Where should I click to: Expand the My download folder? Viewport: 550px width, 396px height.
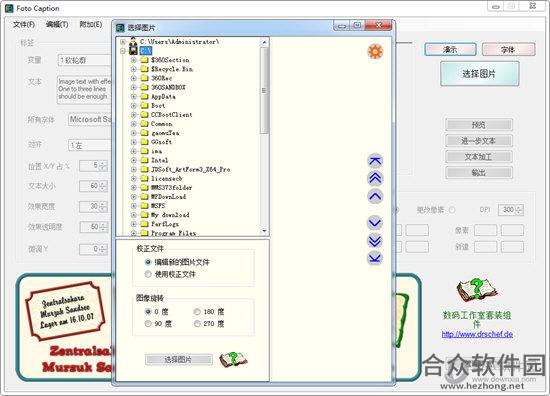click(x=134, y=215)
